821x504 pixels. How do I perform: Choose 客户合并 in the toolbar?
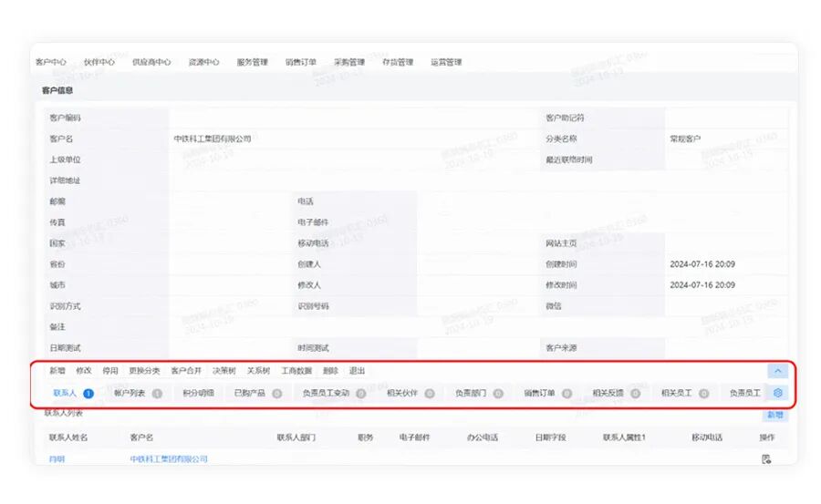coord(185,371)
